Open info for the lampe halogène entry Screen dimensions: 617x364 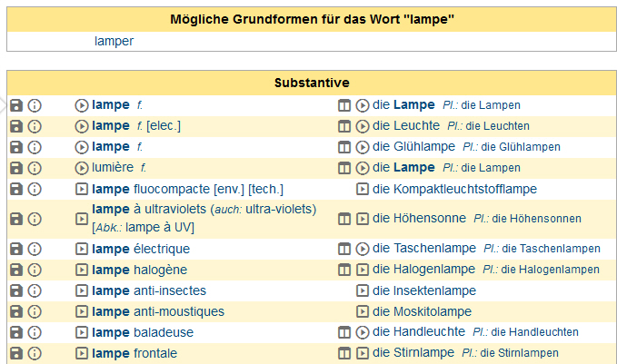point(35,270)
